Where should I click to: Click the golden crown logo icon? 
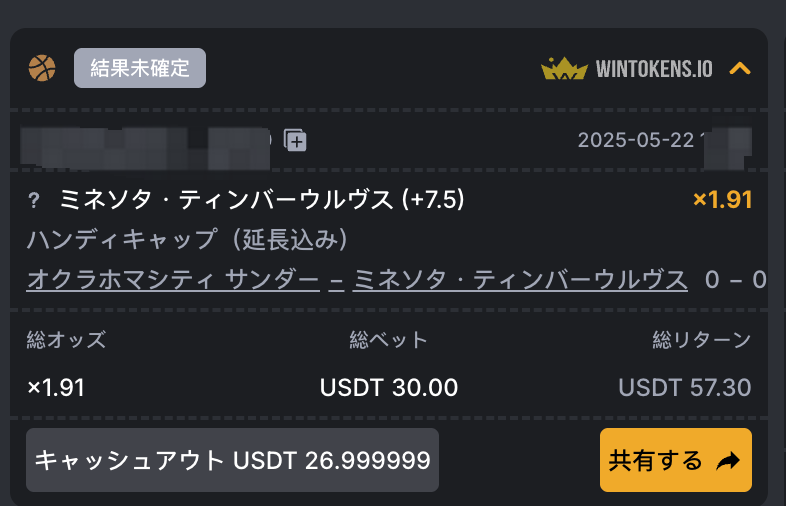[564, 69]
